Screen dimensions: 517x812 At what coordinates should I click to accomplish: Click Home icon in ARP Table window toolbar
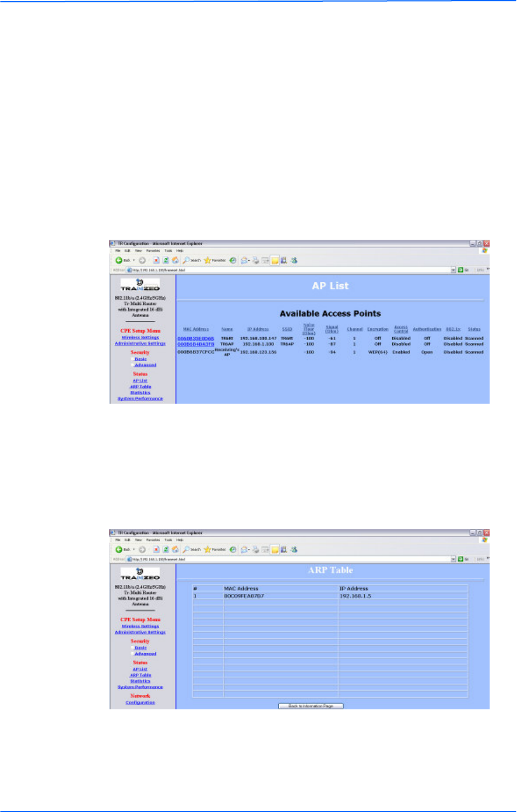pos(175,549)
